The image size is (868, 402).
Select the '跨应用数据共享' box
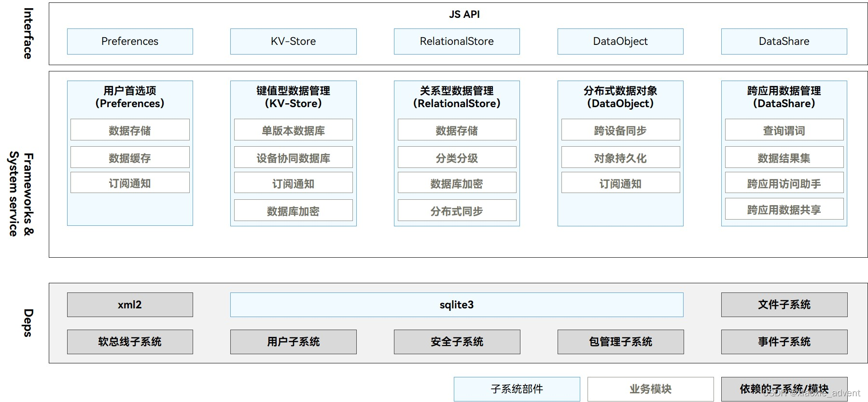pyautogui.click(x=784, y=209)
